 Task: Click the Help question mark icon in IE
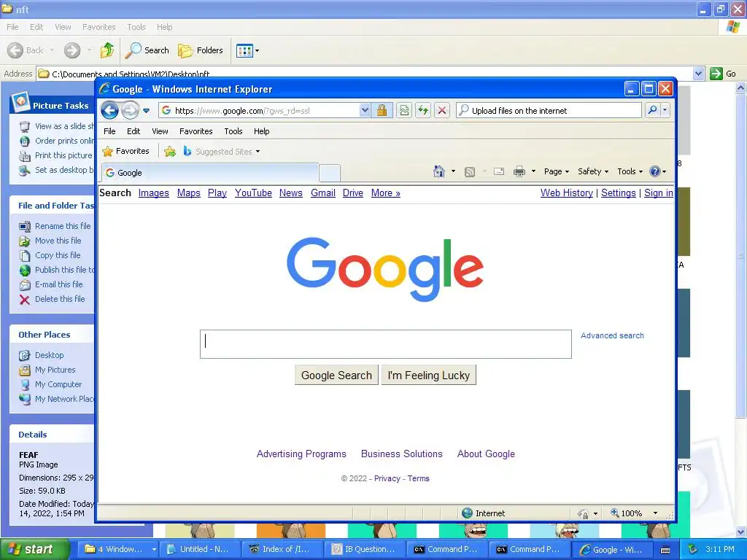coord(655,171)
